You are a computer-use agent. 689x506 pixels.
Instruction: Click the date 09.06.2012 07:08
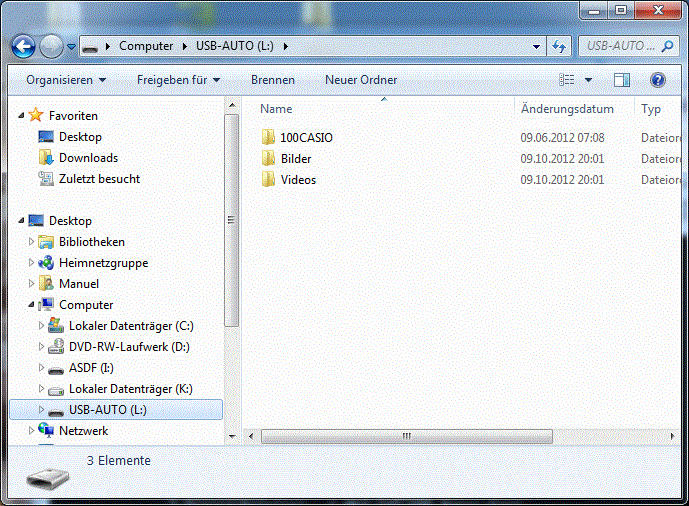562,138
